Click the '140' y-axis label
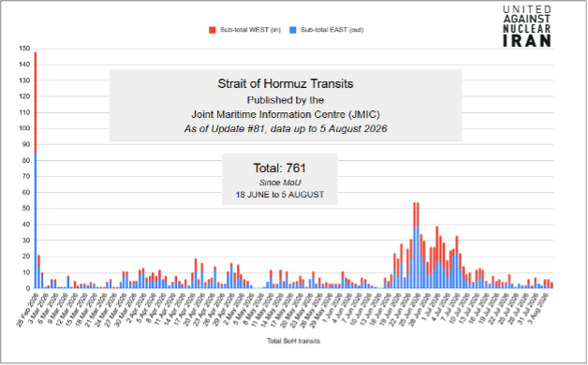Screen dimensions: 588x365 [x=24, y=65]
